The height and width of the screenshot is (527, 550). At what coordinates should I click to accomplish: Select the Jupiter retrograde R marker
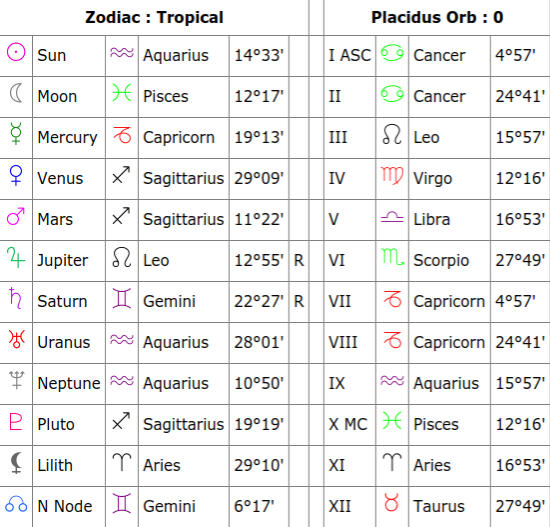pyautogui.click(x=299, y=260)
